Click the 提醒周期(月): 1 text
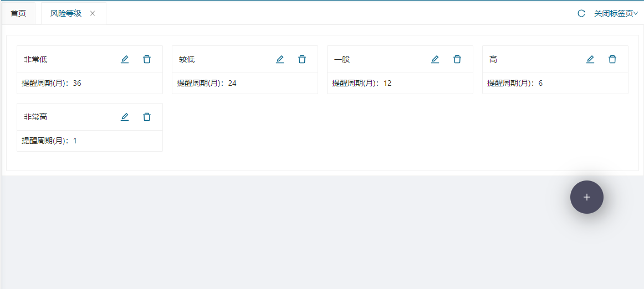This screenshot has height=289, width=644. pyautogui.click(x=49, y=141)
